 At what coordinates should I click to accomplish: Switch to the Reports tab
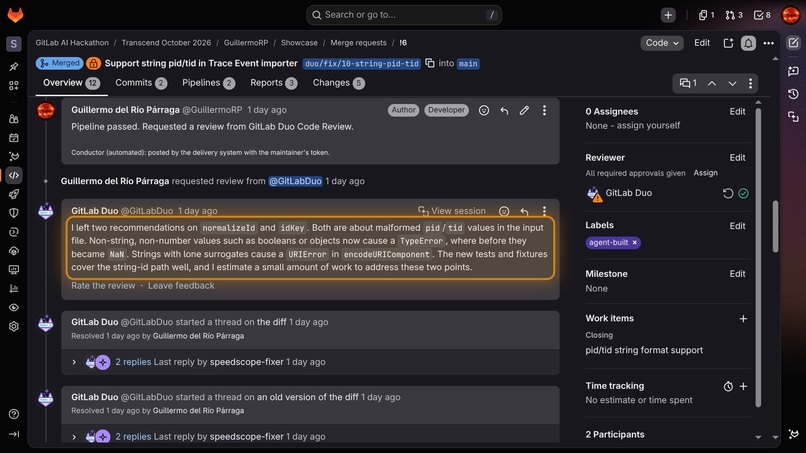[273, 83]
